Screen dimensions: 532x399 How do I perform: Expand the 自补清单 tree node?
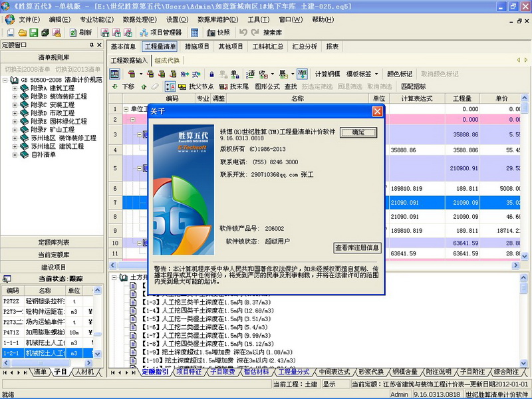[x=15, y=155]
